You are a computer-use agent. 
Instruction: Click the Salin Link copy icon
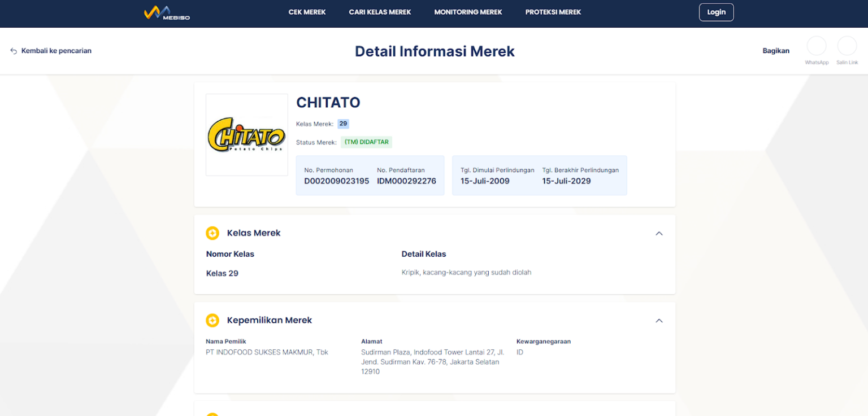click(x=847, y=46)
